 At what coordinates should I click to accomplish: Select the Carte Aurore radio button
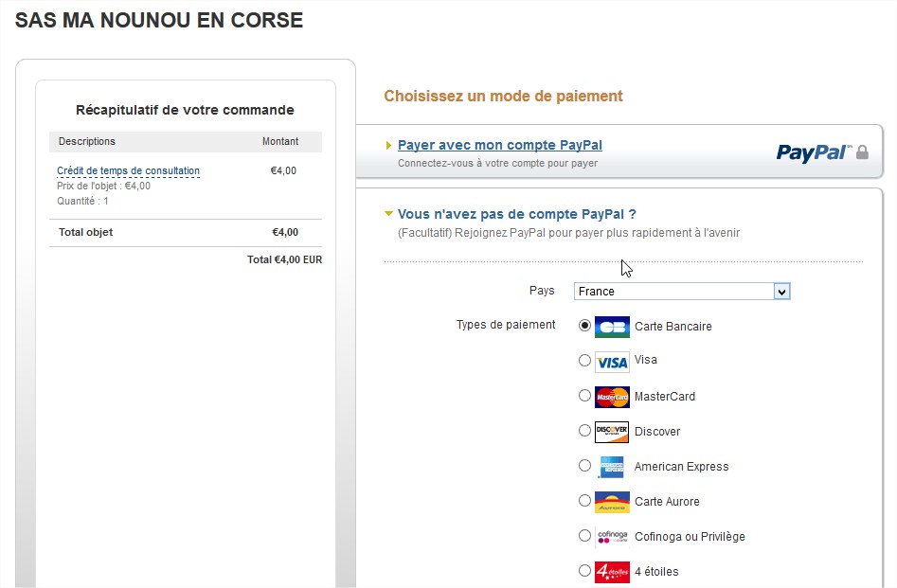point(584,500)
